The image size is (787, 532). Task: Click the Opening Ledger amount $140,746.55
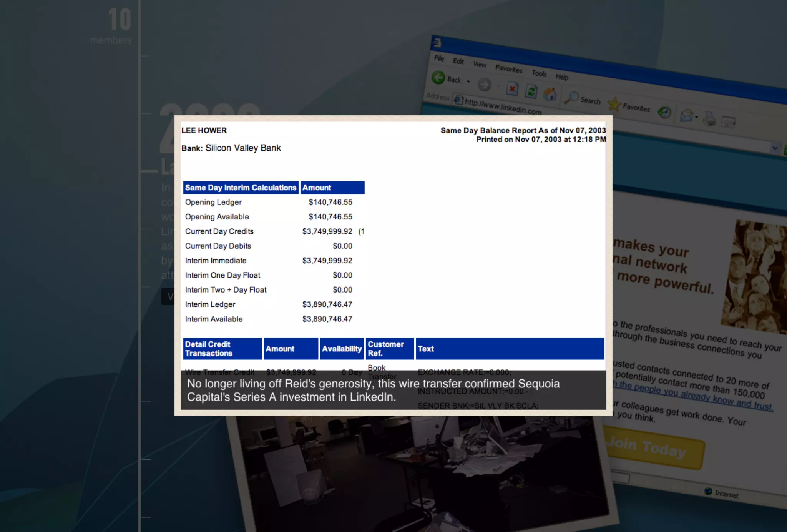tap(330, 202)
